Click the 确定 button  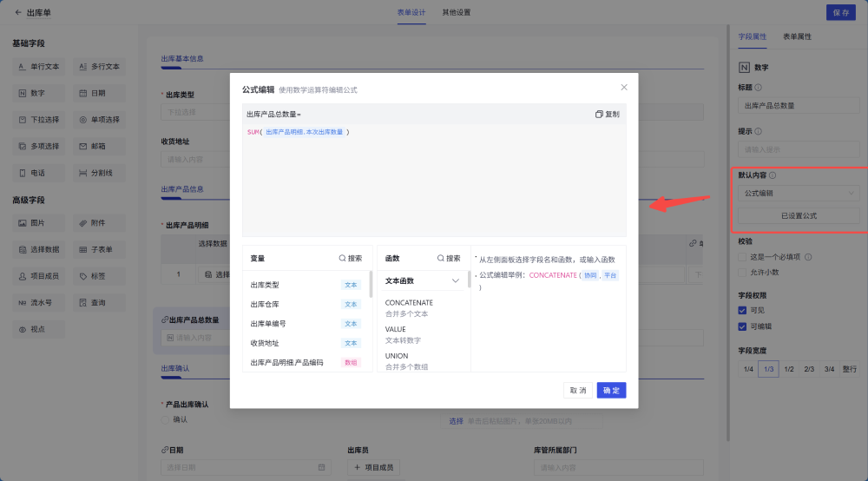pyautogui.click(x=611, y=391)
